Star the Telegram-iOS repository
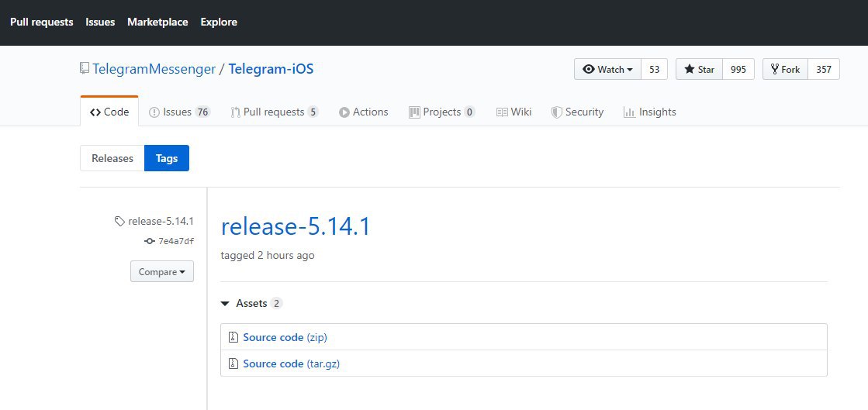Image resolution: width=868 pixels, height=410 pixels. tap(699, 70)
